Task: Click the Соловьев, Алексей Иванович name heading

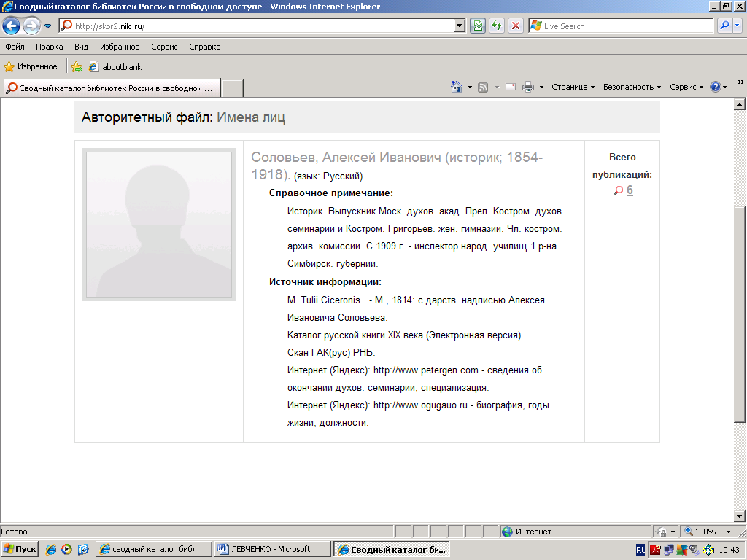Action: pos(397,166)
